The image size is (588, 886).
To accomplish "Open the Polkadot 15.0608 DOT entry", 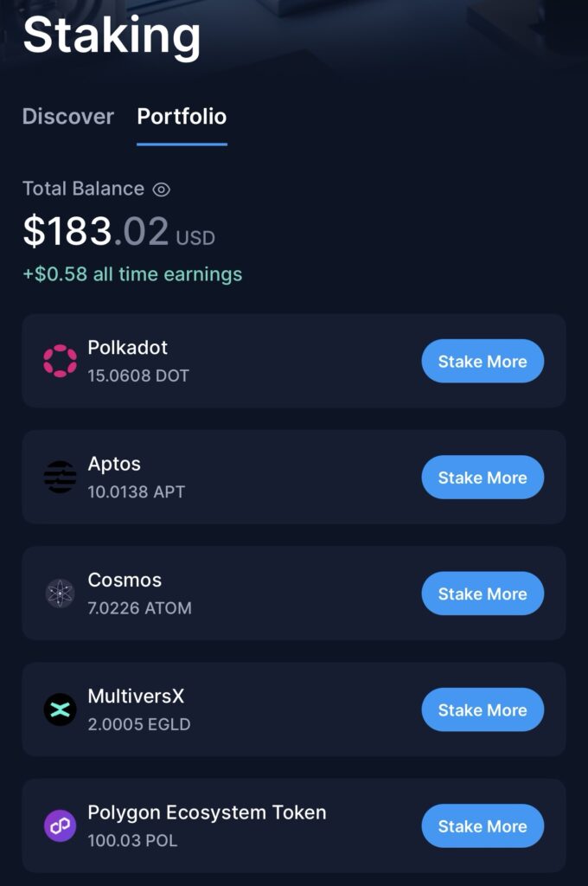I will (294, 361).
